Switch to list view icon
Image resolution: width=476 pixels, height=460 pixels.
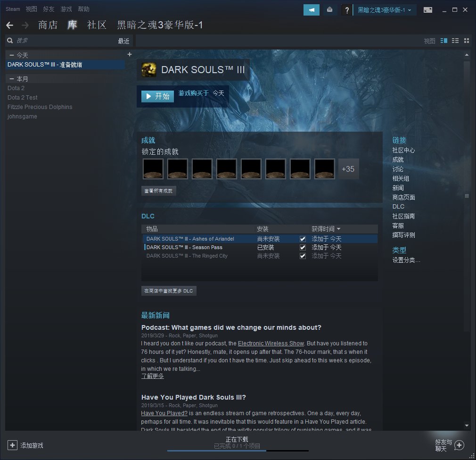455,41
